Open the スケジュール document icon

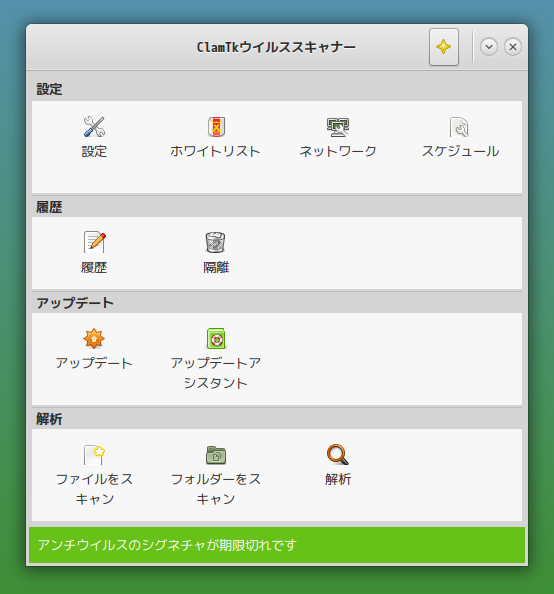(x=460, y=127)
